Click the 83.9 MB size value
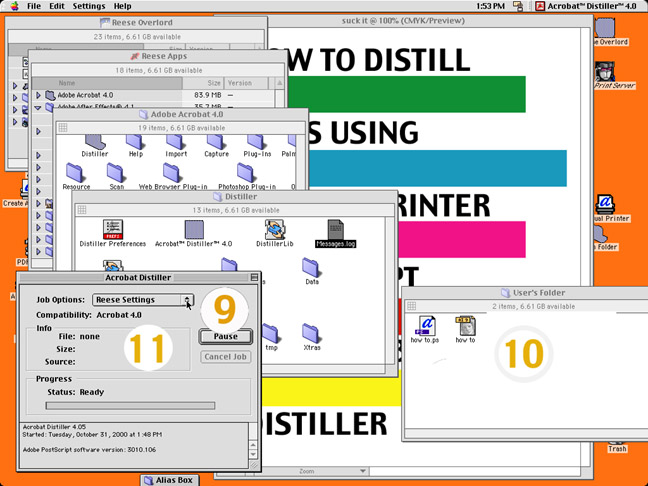 point(207,95)
